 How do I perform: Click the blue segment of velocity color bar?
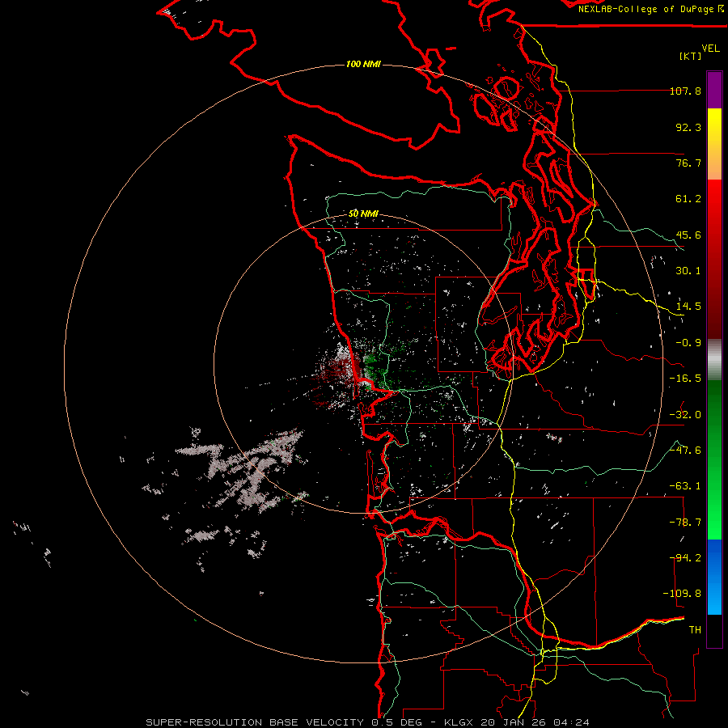pyautogui.click(x=714, y=577)
